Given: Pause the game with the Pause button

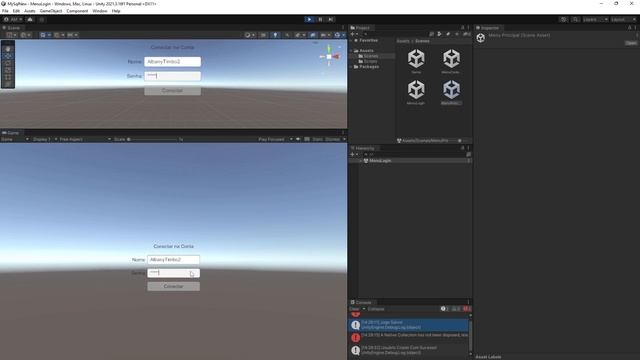Looking at the screenshot, I should [320, 19].
